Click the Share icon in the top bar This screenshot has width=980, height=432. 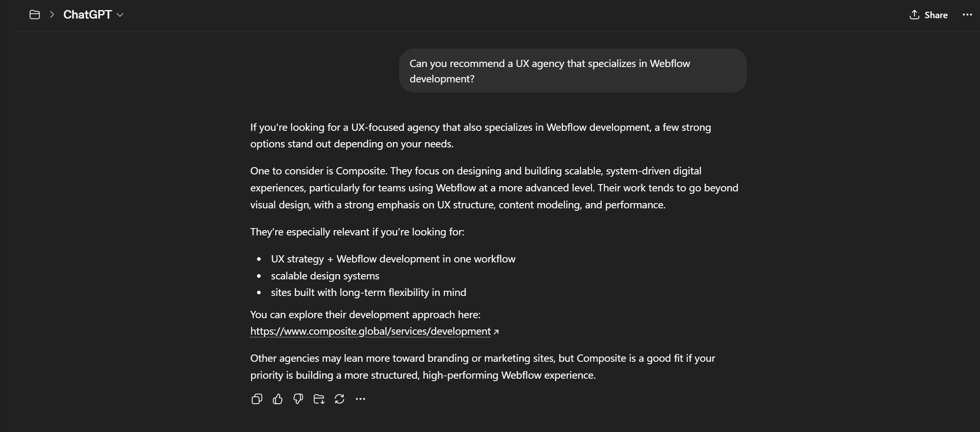(x=914, y=15)
